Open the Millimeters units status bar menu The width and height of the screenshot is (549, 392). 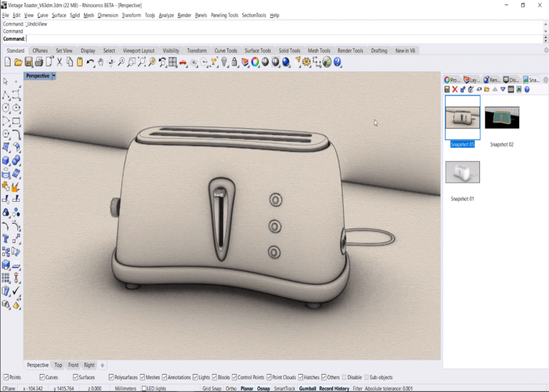click(x=125, y=388)
